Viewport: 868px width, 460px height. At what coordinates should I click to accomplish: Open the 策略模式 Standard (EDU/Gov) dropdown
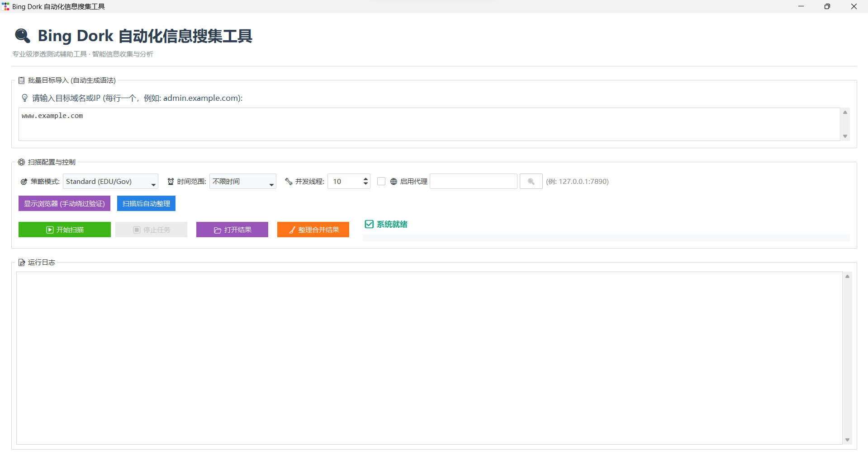click(110, 181)
